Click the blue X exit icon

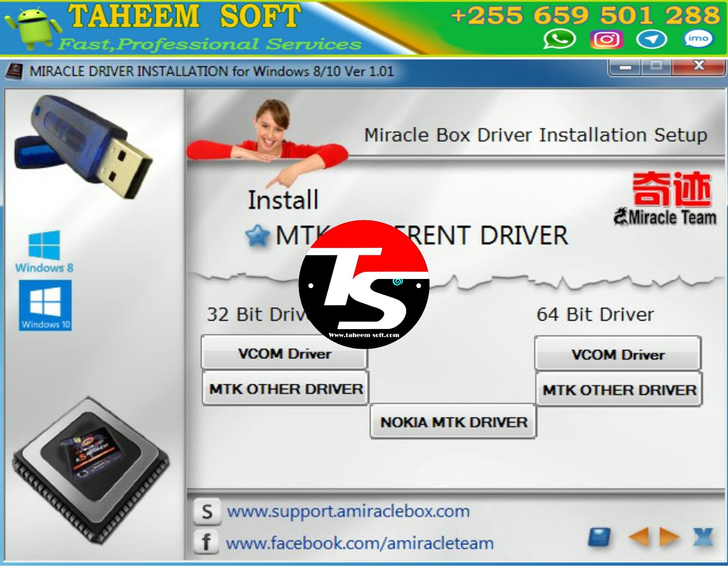[703, 537]
